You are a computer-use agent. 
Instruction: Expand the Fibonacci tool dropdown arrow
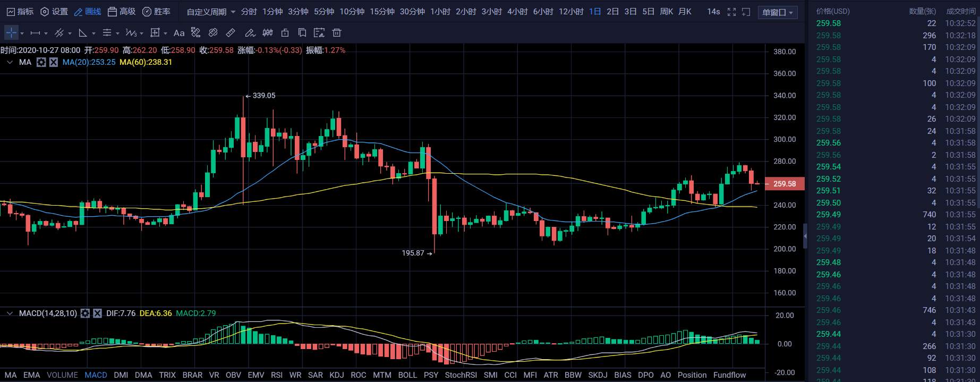point(117,33)
